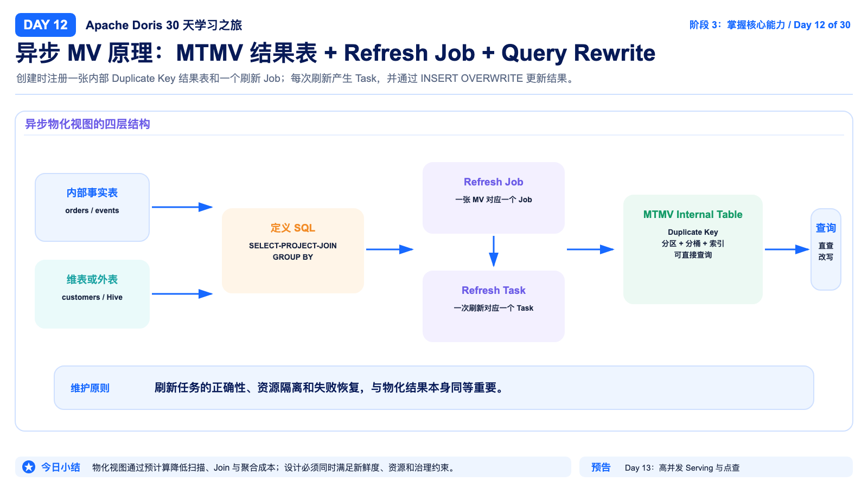Select the Refresh Task box

click(x=494, y=306)
